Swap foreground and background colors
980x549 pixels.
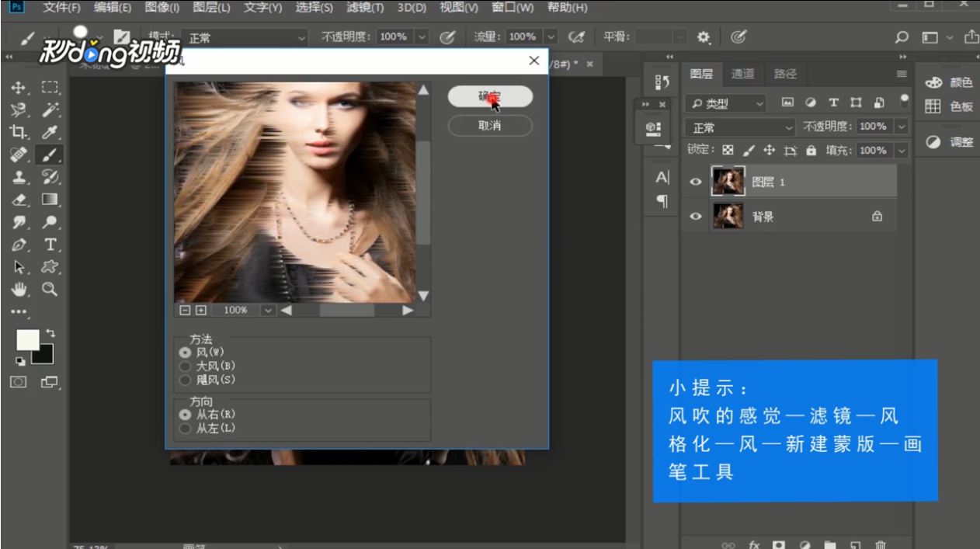click(x=51, y=332)
